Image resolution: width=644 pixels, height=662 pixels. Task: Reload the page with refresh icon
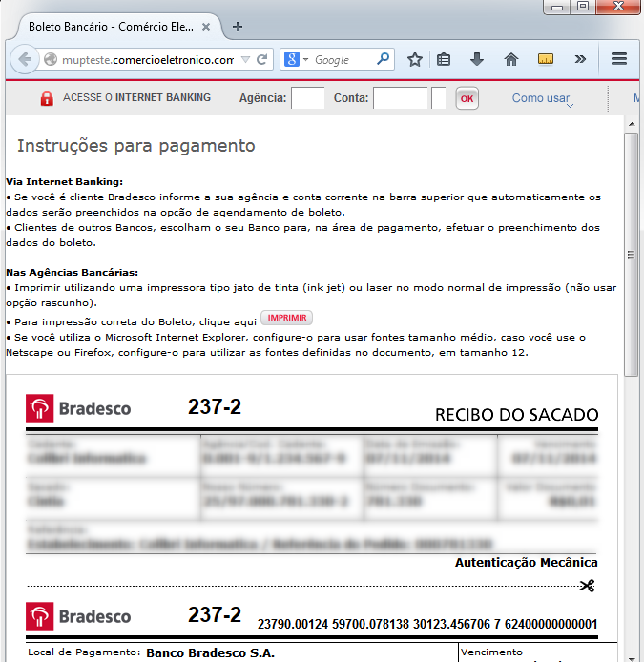[262, 59]
